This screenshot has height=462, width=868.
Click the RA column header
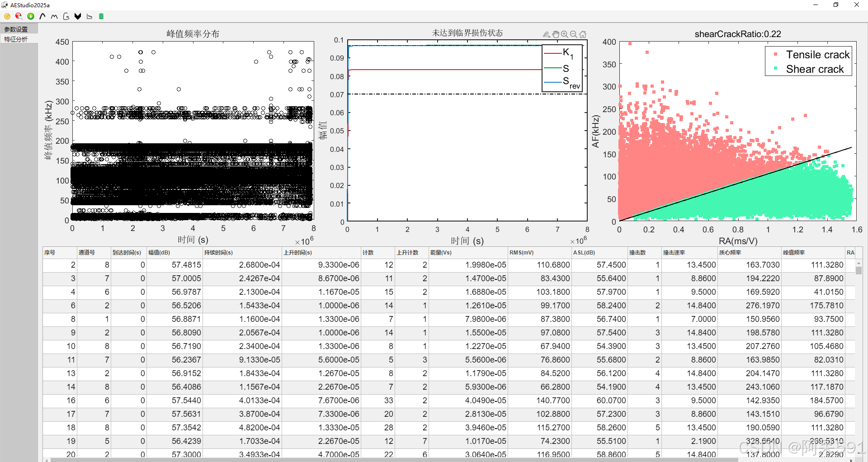click(x=850, y=253)
